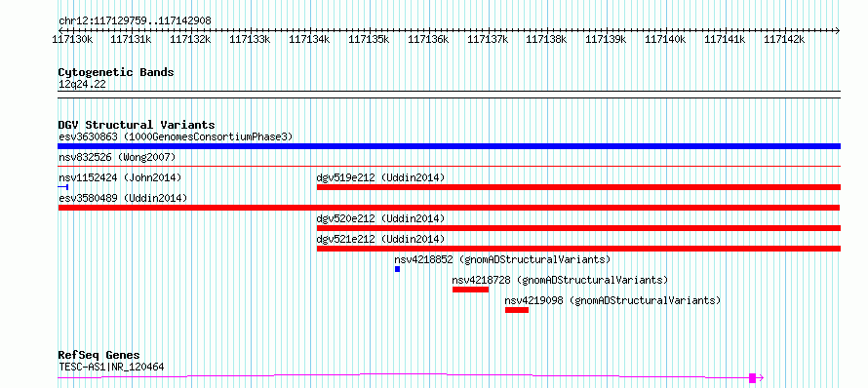The height and width of the screenshot is (388, 868).
Task: Click the 117136k ruler tick
Action: pos(429,39)
